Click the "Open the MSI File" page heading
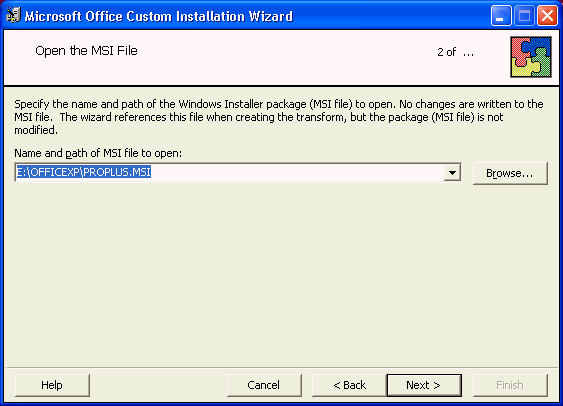Screen dimensions: 563x406 86,51
